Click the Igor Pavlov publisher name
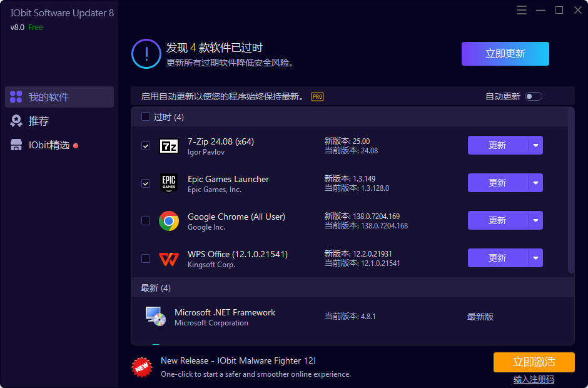Image resolution: width=588 pixels, height=388 pixels. pyautogui.click(x=206, y=152)
